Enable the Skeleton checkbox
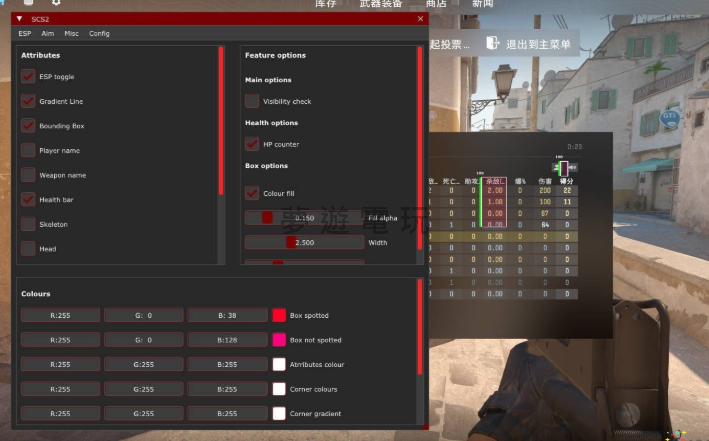 28,224
